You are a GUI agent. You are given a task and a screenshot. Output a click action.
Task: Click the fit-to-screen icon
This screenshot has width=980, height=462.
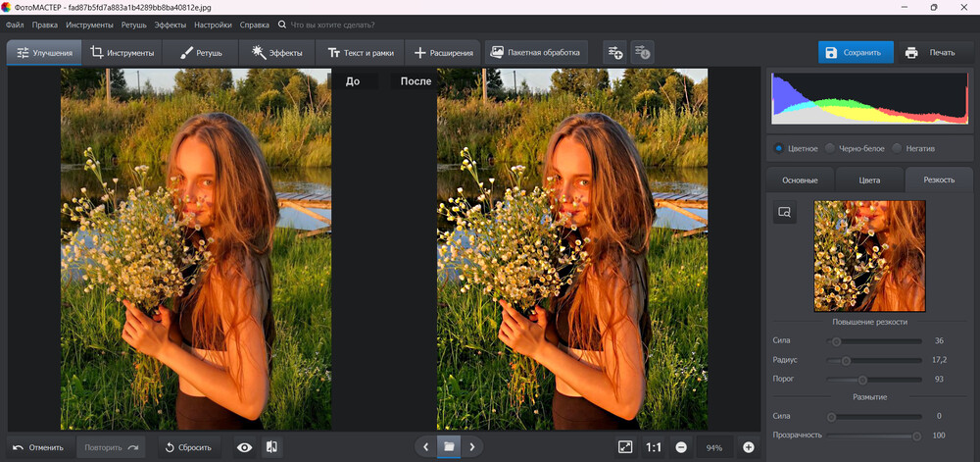click(x=625, y=447)
